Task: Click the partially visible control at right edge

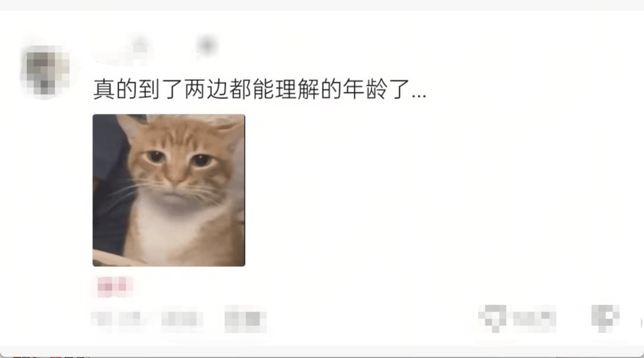Action: tap(642, 323)
